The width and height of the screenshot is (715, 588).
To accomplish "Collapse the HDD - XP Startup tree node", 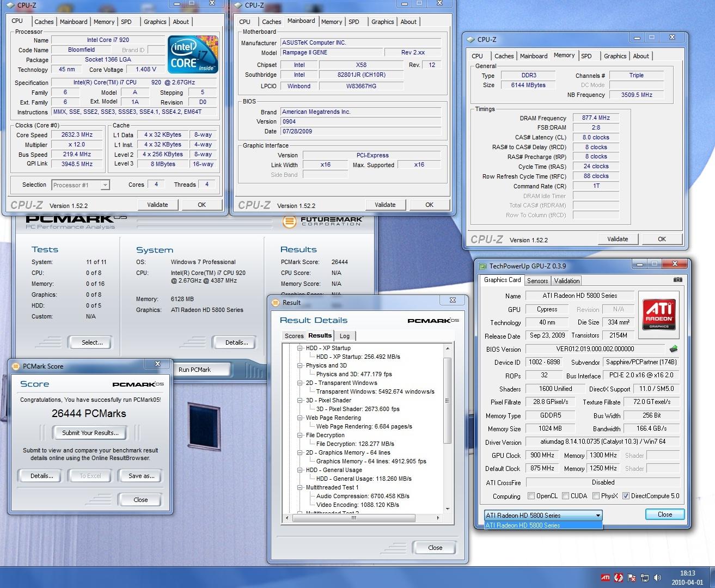I will [300, 348].
